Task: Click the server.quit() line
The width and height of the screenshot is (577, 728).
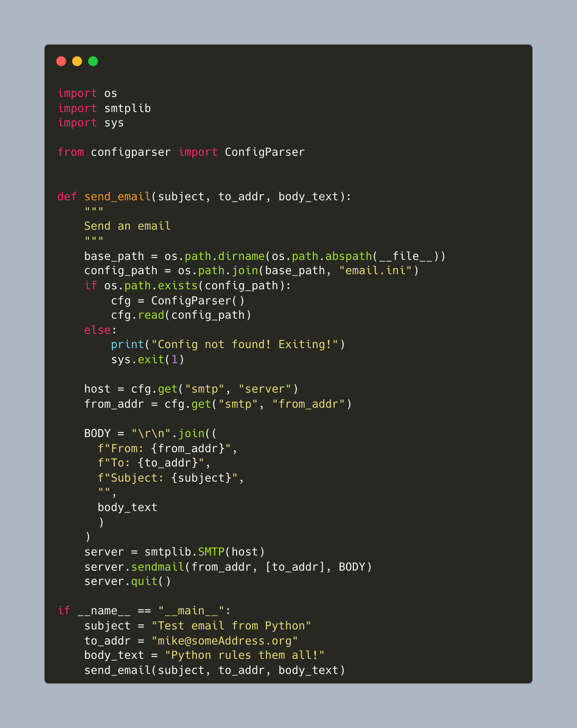Action: pyautogui.click(x=128, y=582)
